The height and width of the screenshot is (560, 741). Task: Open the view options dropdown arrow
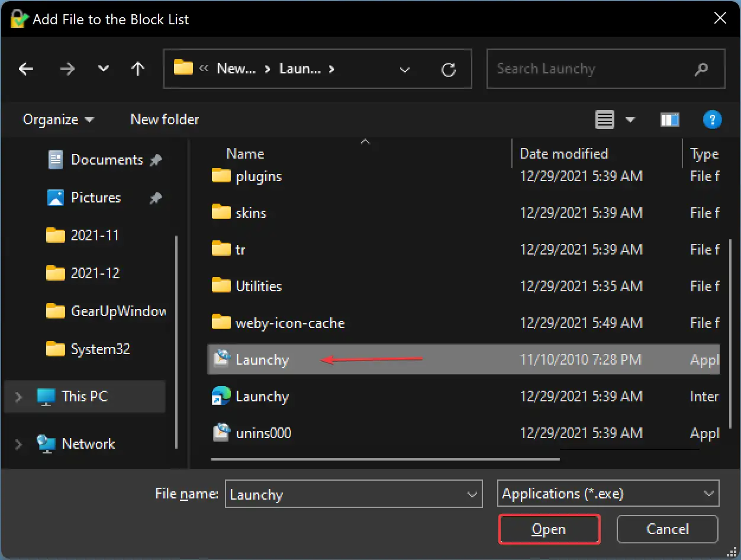(x=630, y=120)
